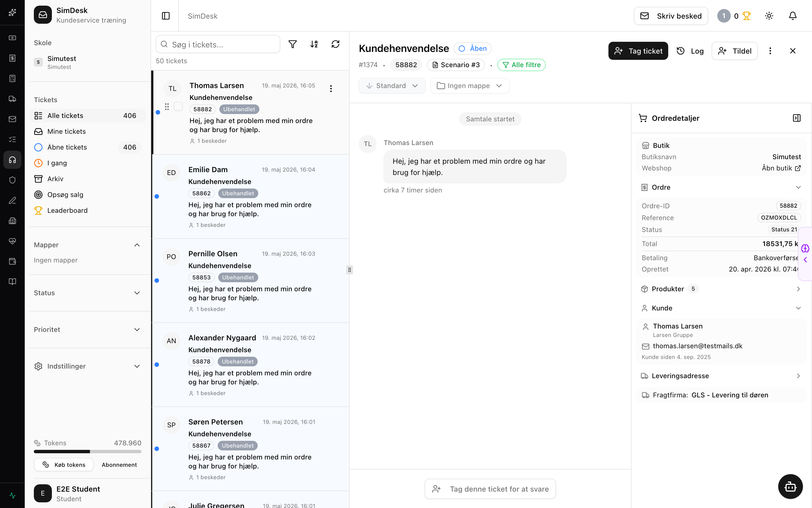Image resolution: width=812 pixels, height=508 pixels.
Task: Click the purple brain AI icon
Action: click(x=805, y=248)
